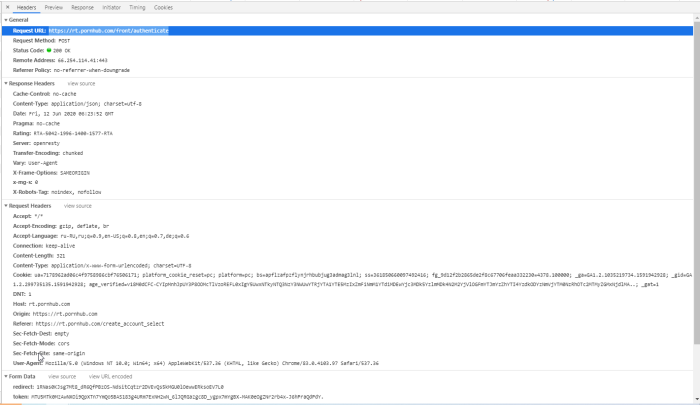The width and height of the screenshot is (700, 405).
Task: View source of Form Data
Action: [x=62, y=376]
